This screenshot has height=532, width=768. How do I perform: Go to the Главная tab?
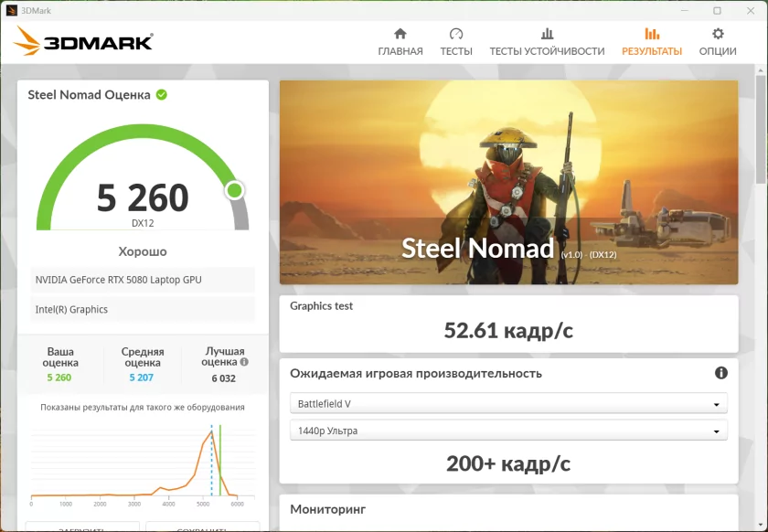tap(400, 51)
